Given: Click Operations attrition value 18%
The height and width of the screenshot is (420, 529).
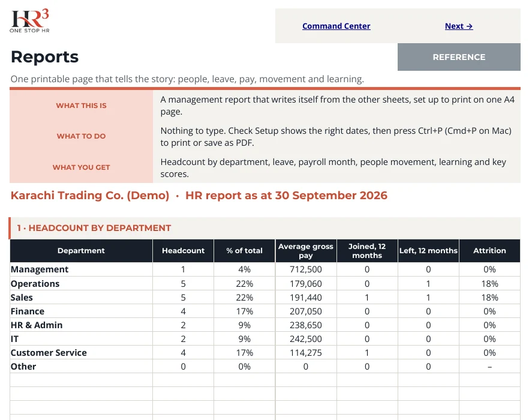Looking at the screenshot, I should (489, 284).
